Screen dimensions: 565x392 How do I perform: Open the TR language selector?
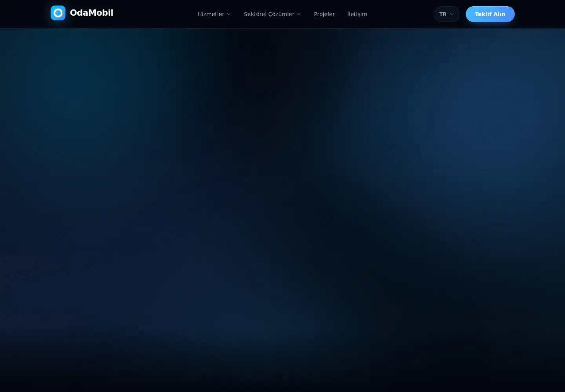[x=447, y=14]
